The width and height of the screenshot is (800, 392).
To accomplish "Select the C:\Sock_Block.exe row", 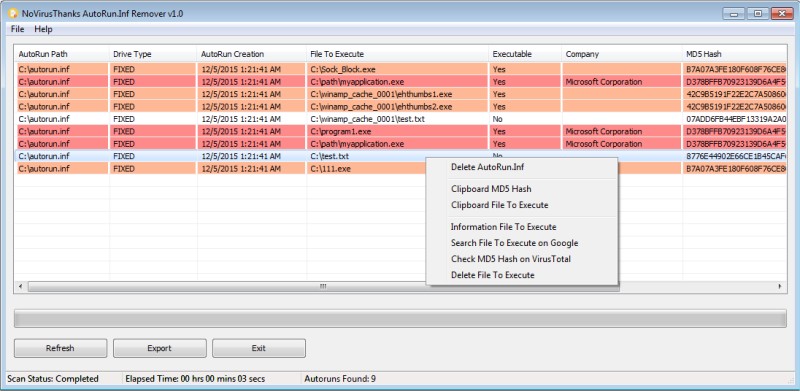I will coord(402,69).
